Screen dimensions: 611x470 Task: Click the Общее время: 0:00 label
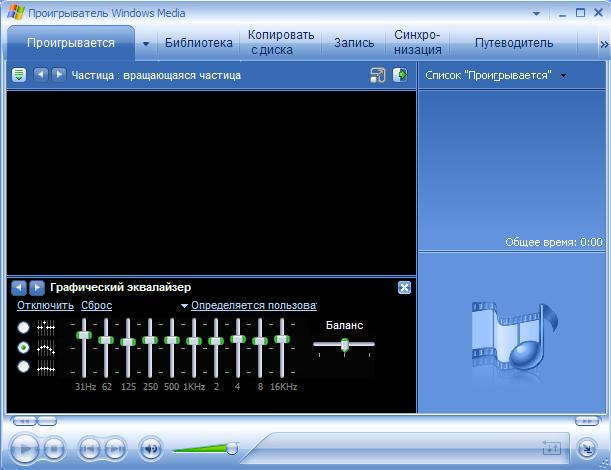click(554, 242)
